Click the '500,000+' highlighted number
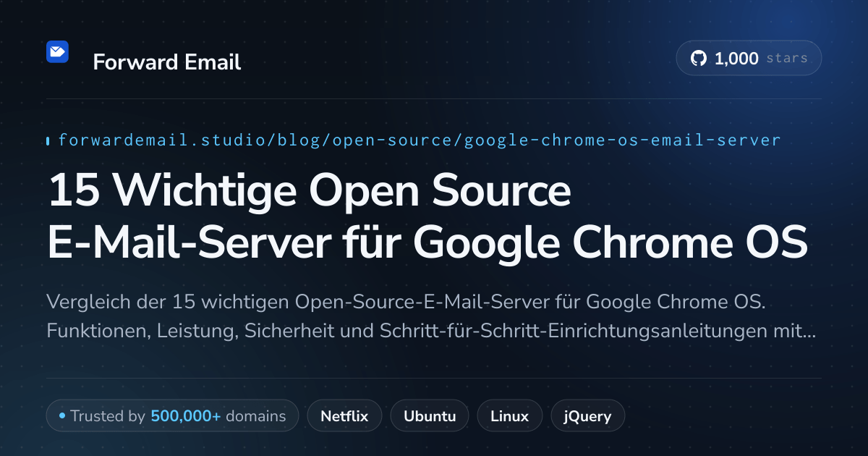The height and width of the screenshot is (456, 868). (186, 416)
